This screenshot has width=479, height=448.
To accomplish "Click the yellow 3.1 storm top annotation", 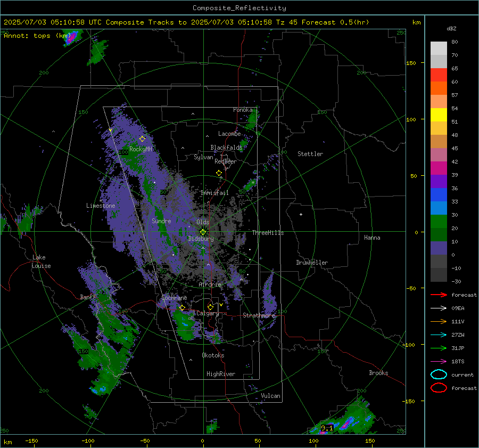I will pos(327,428).
